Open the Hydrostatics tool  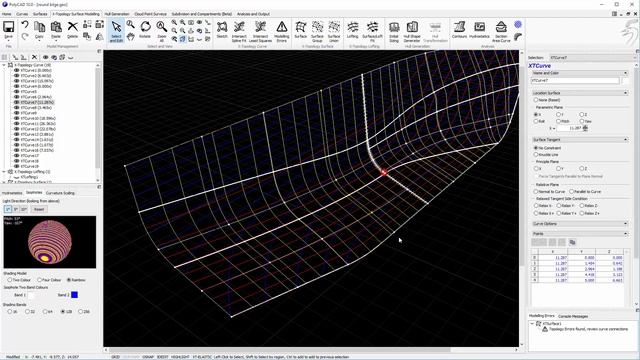[x=479, y=27]
